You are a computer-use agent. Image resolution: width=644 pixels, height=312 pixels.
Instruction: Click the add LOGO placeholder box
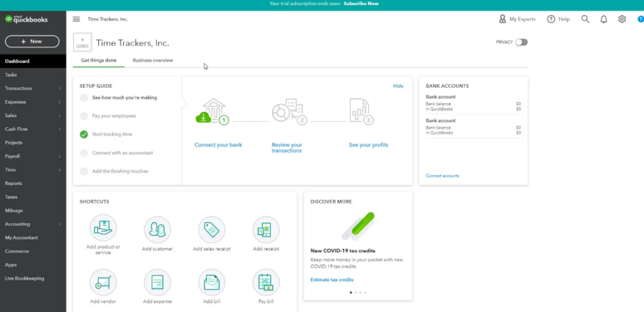(82, 42)
